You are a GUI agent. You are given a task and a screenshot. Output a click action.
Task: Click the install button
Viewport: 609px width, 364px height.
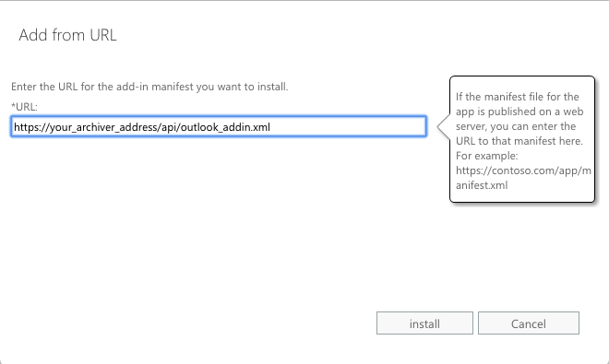424,323
